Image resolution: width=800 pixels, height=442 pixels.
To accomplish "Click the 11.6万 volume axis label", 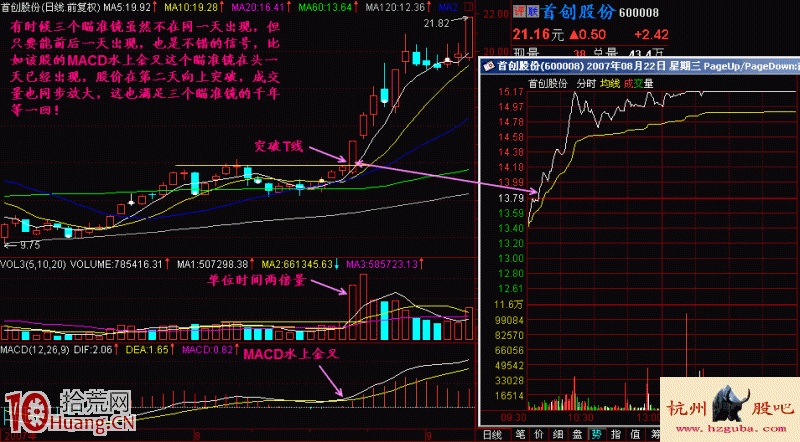I will 508,304.
